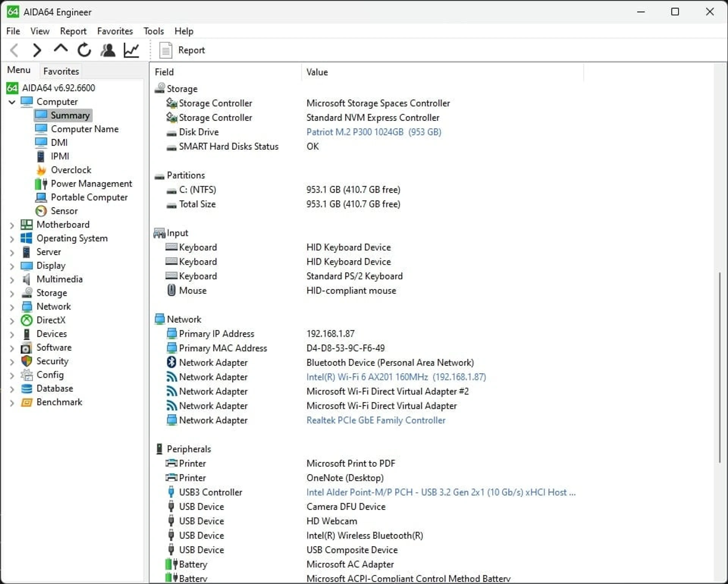Expand the Motherboard tree node
This screenshot has height=584, width=728.
pos(12,225)
